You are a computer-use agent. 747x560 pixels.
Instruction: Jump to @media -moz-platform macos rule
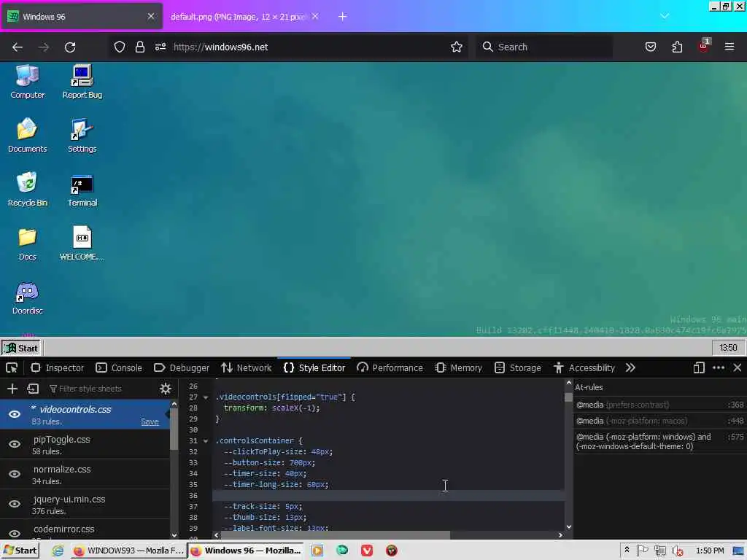coord(659,421)
